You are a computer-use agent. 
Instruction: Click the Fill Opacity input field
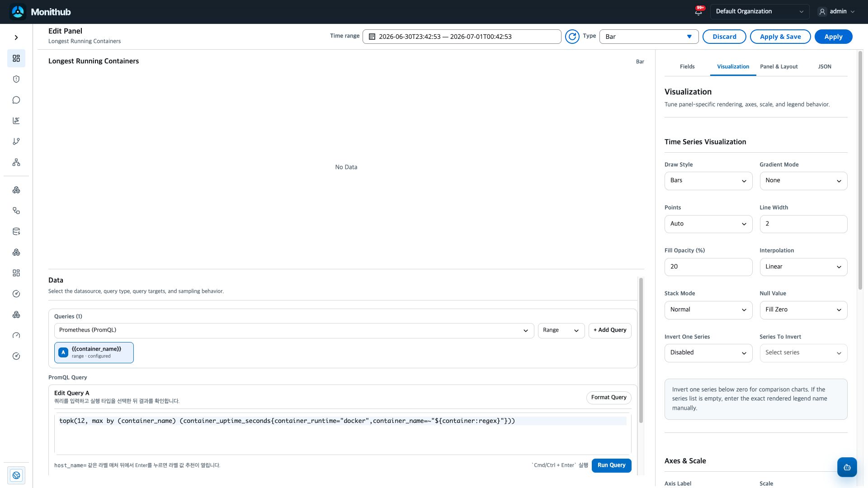[708, 267]
